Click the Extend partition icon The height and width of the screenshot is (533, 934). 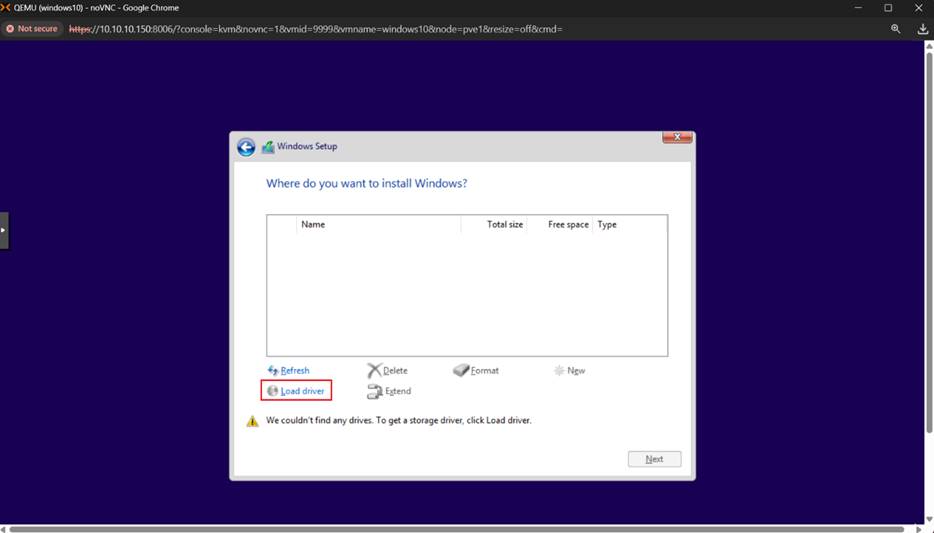point(374,391)
